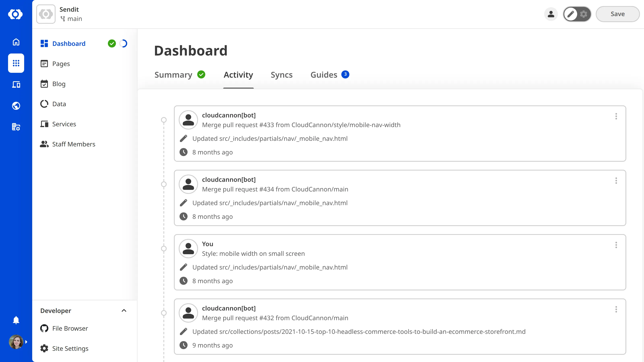
Task: Open Site Settings in the sidebar
Action: tap(70, 348)
